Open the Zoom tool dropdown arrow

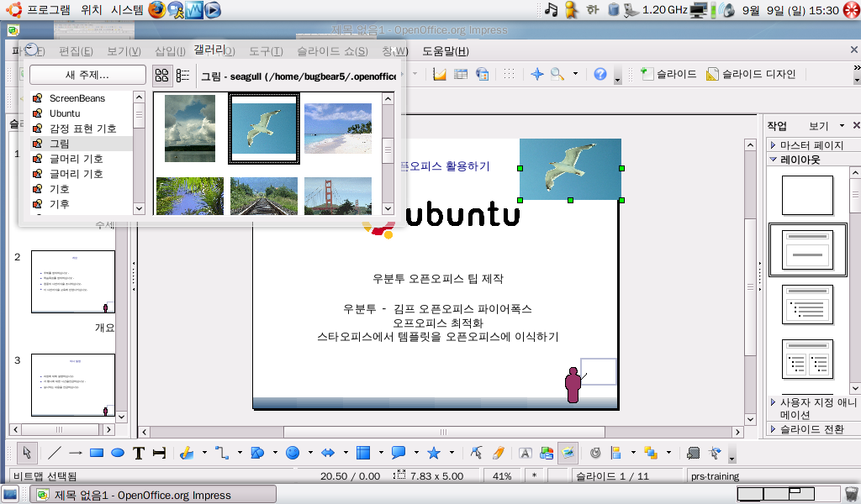pyautogui.click(x=575, y=74)
